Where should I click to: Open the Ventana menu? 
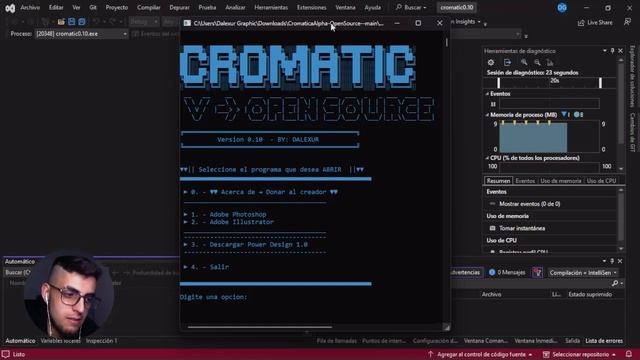pyautogui.click(x=345, y=8)
